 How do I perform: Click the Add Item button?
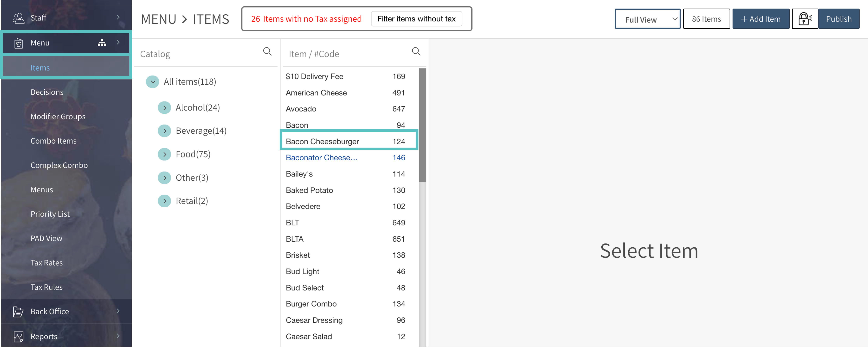[760, 19]
